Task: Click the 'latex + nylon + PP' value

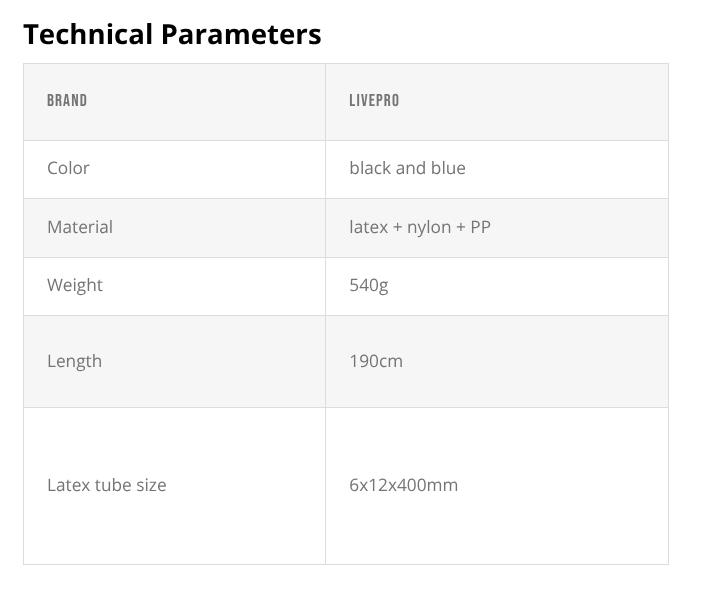Action: coord(420,227)
